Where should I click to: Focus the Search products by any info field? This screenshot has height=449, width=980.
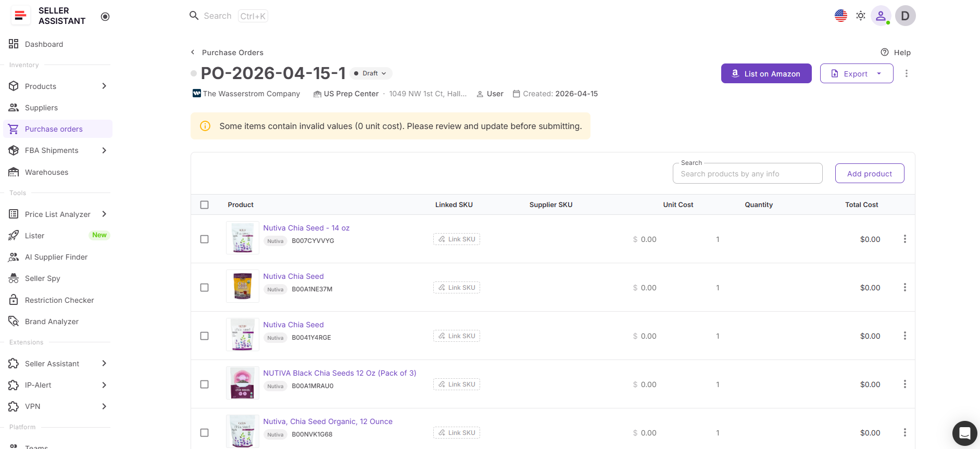[x=748, y=173]
